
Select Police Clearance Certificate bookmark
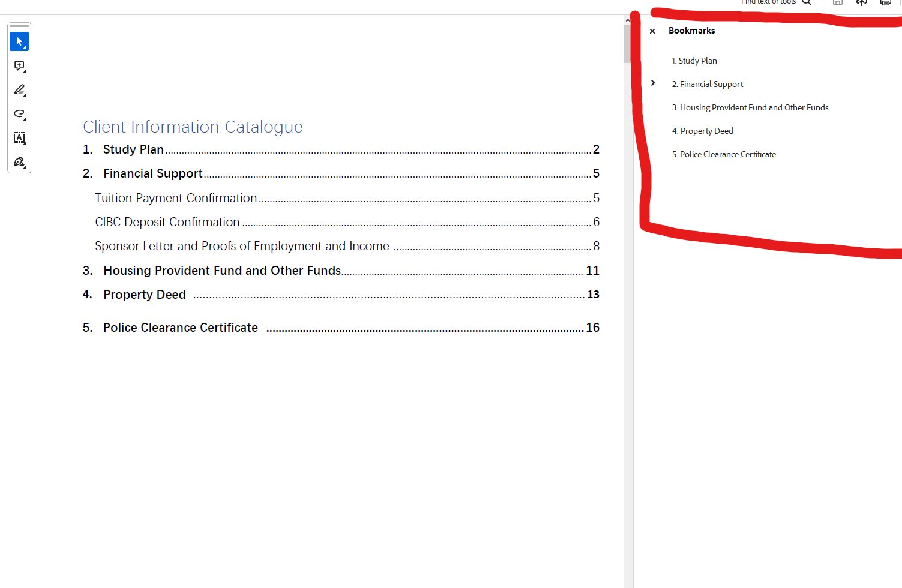click(724, 154)
